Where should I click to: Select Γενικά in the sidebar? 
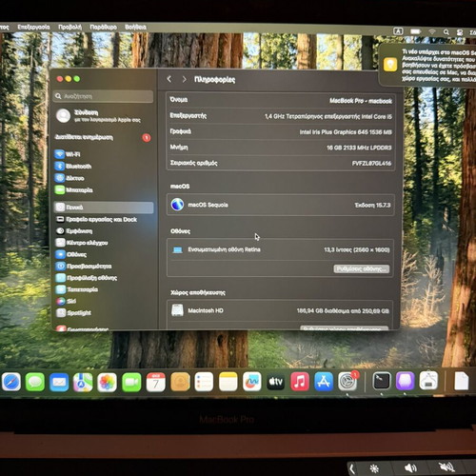[x=103, y=208]
